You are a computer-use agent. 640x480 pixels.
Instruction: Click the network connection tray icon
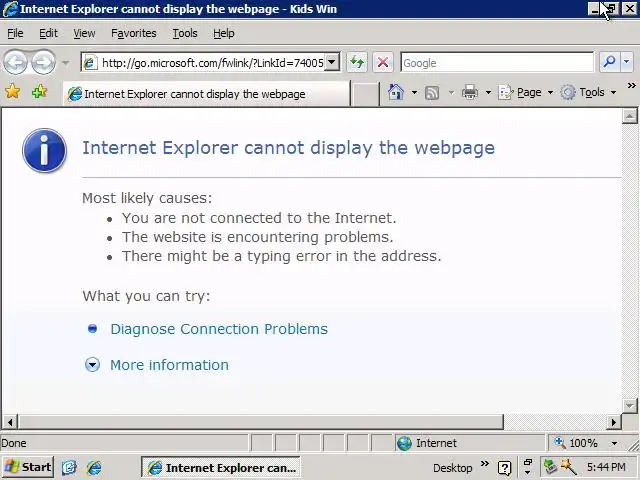coord(550,467)
